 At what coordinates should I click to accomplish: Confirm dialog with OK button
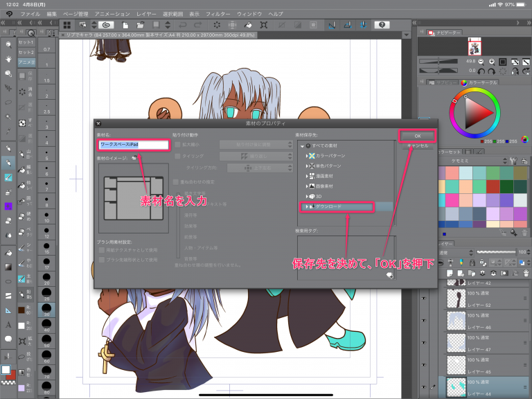coord(418,136)
